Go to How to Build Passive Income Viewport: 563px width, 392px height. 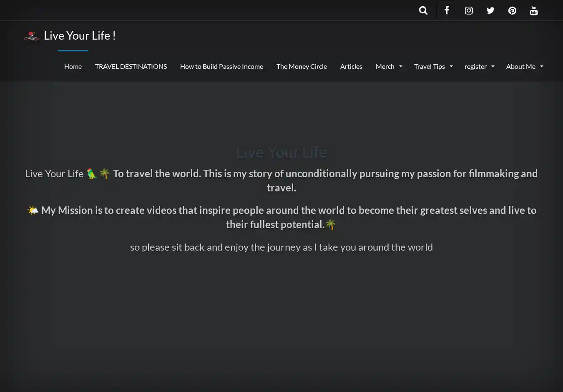[x=221, y=66]
